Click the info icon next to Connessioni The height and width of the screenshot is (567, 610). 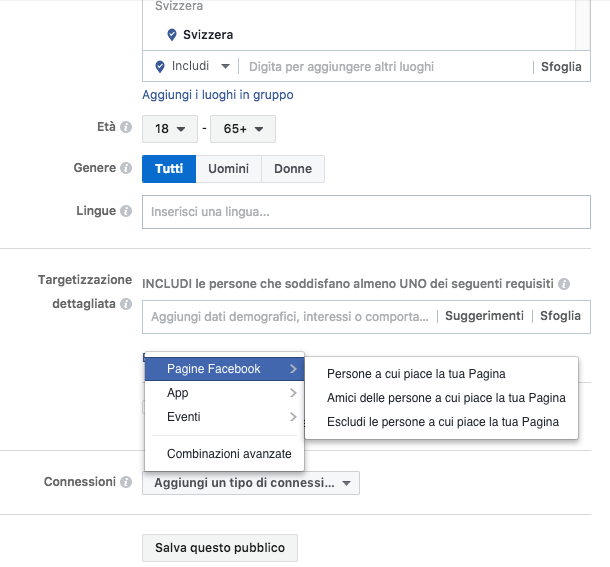pos(126,482)
